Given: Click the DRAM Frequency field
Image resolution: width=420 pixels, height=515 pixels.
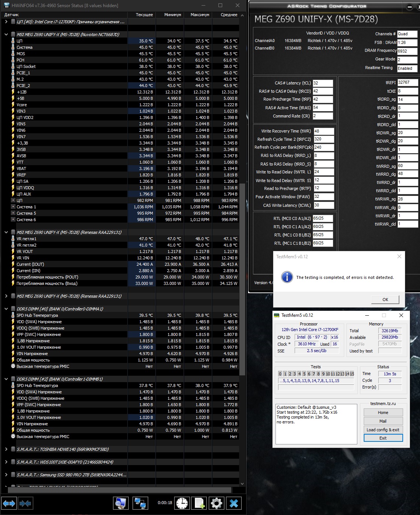Looking at the screenshot, I should [x=407, y=51].
